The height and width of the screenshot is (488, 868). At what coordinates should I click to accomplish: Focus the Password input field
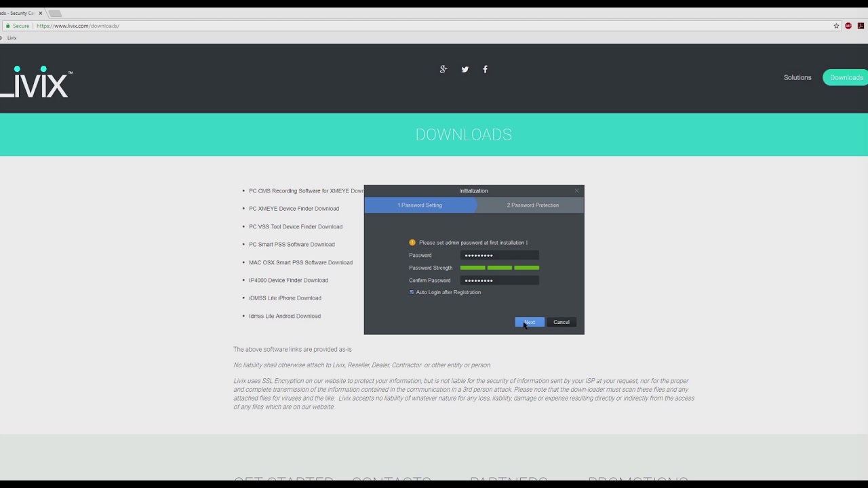coord(500,255)
